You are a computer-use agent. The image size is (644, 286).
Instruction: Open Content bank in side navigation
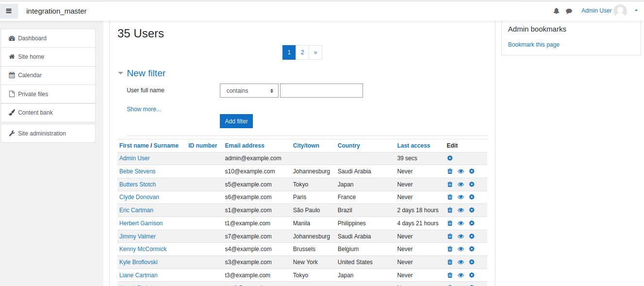pyautogui.click(x=48, y=113)
